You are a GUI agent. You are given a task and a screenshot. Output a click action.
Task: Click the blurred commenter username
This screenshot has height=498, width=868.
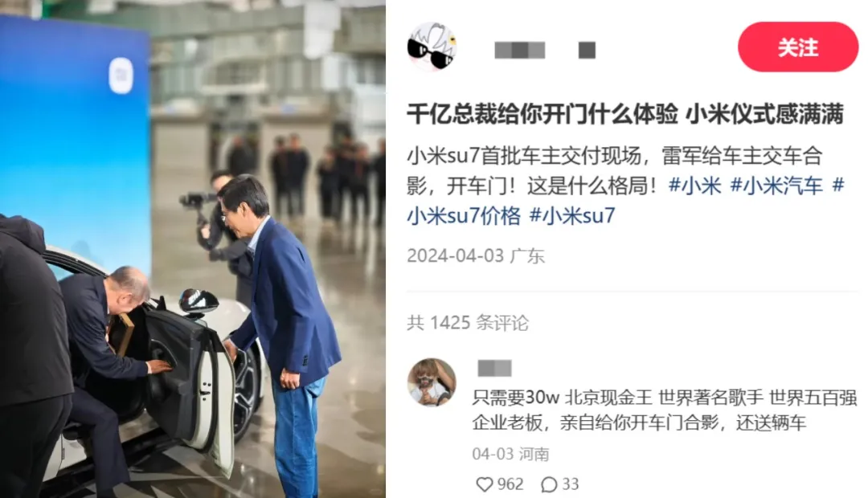pos(494,368)
